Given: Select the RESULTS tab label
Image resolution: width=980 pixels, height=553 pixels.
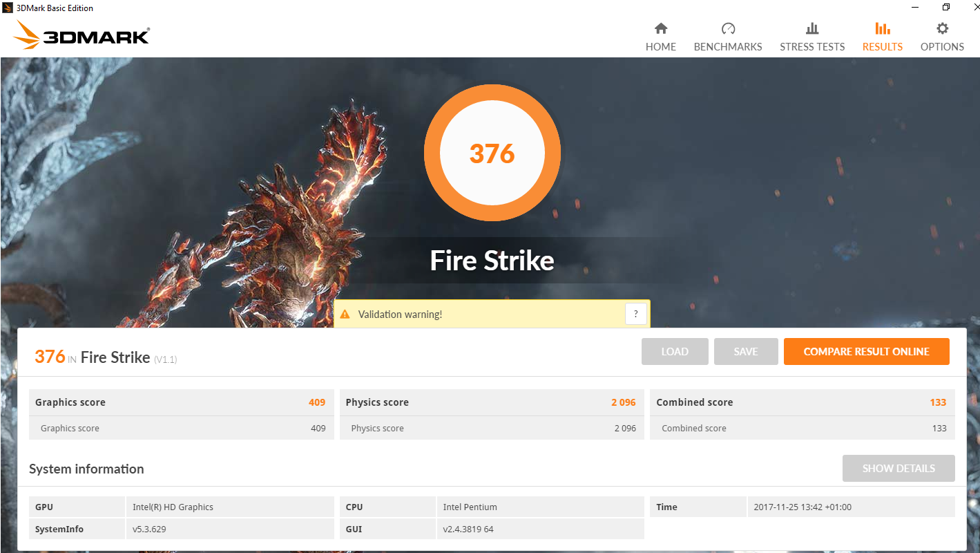Looking at the screenshot, I should pos(883,47).
